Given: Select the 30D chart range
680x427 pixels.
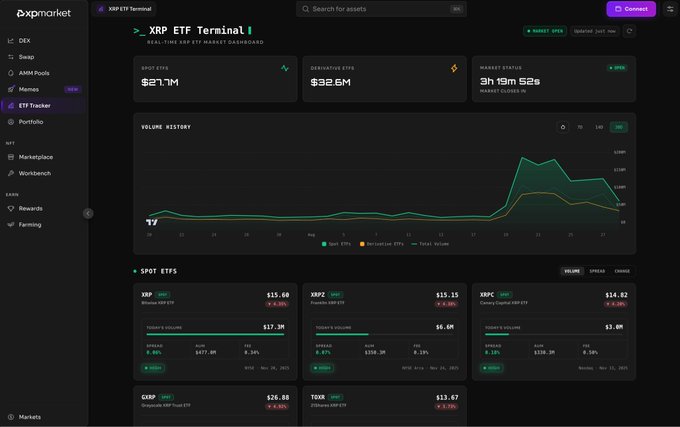Looking at the screenshot, I should (x=619, y=127).
